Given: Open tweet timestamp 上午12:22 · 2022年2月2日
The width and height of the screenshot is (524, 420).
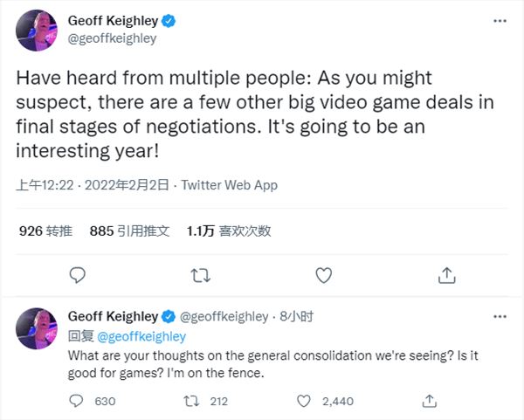Looking at the screenshot, I should coord(93,185).
